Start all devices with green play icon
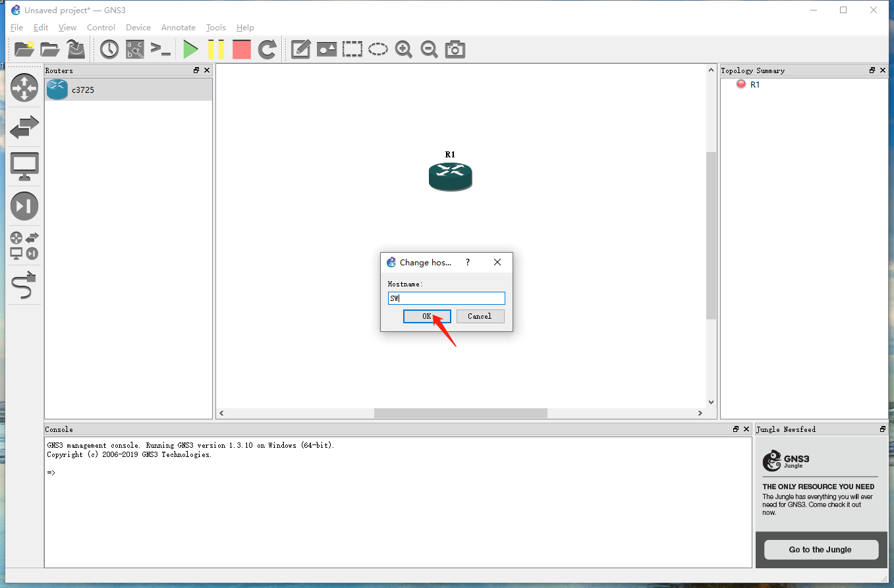 (x=190, y=49)
